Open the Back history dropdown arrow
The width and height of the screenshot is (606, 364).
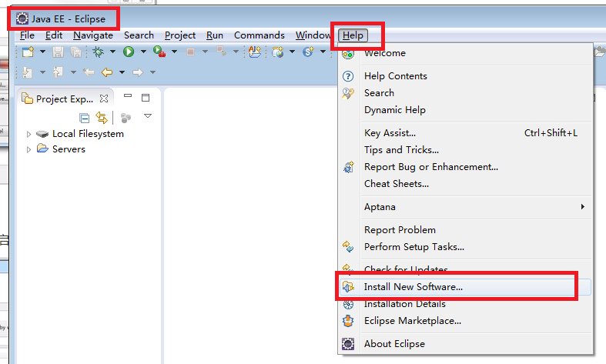pyautogui.click(x=122, y=72)
